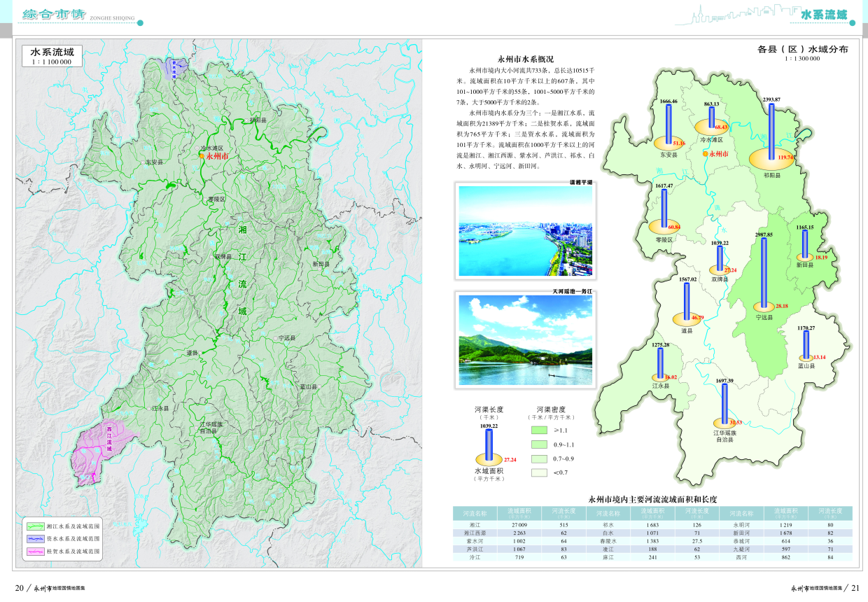Click the value 2987.85 above 宁远县 bar

click(x=764, y=234)
